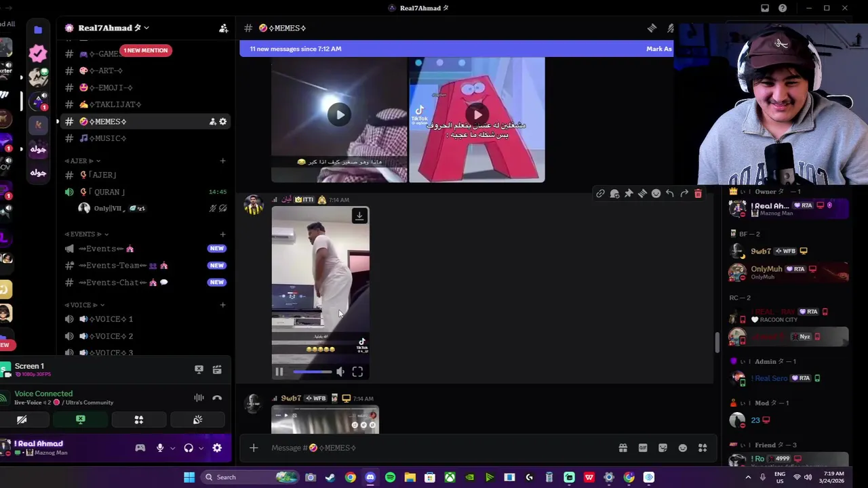Attach a file with the plus button
This screenshot has width=868, height=488.
click(x=254, y=448)
